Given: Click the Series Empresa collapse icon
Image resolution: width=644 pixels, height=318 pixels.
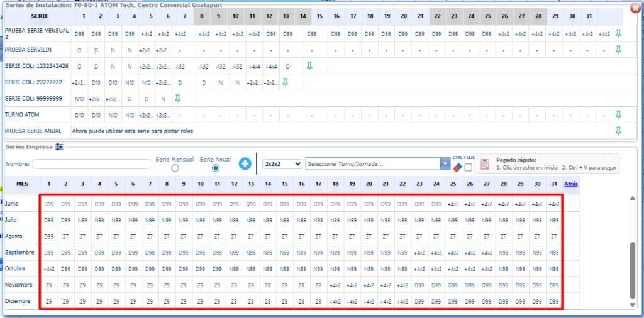Looking at the screenshot, I should [x=60, y=146].
